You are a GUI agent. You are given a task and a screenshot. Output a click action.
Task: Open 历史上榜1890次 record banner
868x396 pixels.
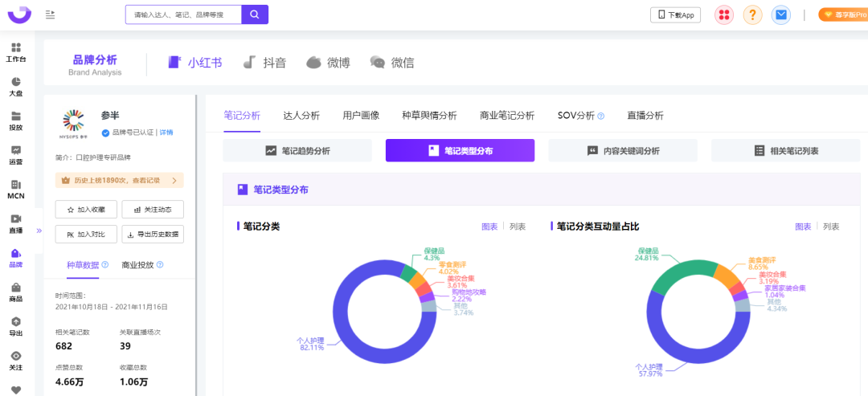[120, 180]
